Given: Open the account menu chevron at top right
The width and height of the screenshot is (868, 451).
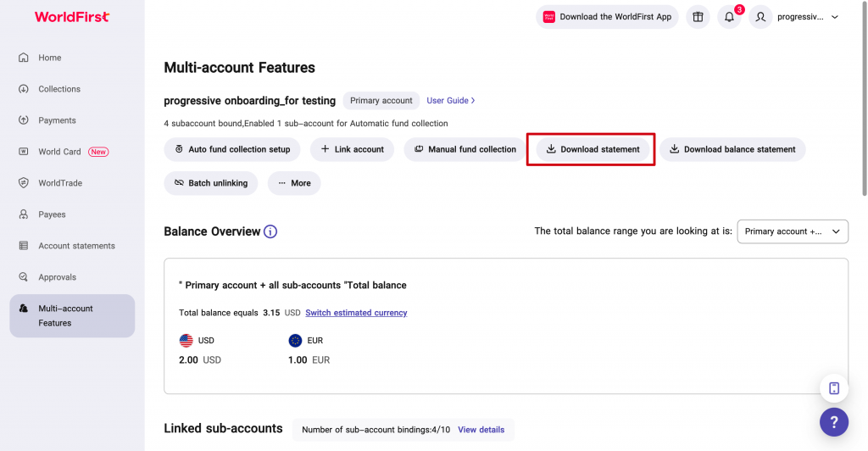Looking at the screenshot, I should click(x=834, y=17).
